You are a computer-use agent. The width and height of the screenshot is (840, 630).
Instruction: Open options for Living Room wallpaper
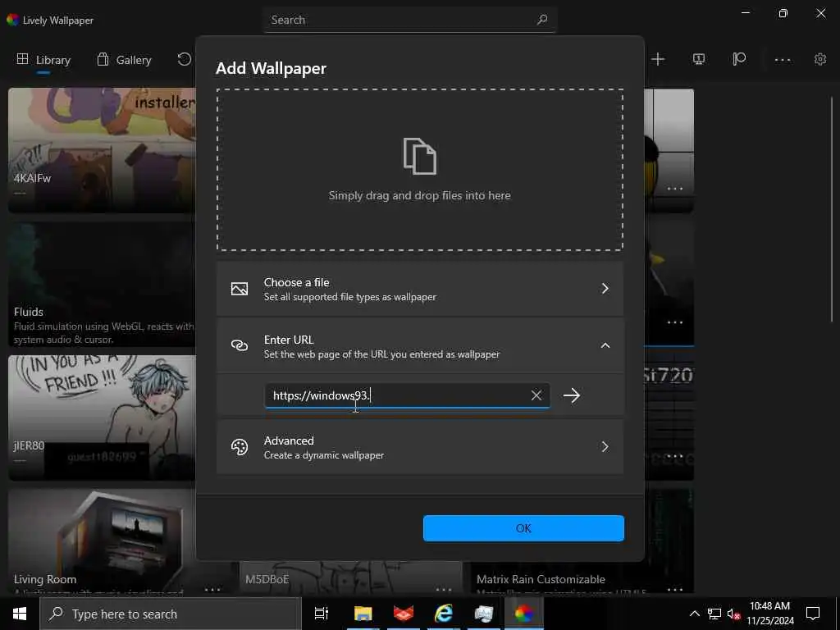pyautogui.click(x=212, y=589)
